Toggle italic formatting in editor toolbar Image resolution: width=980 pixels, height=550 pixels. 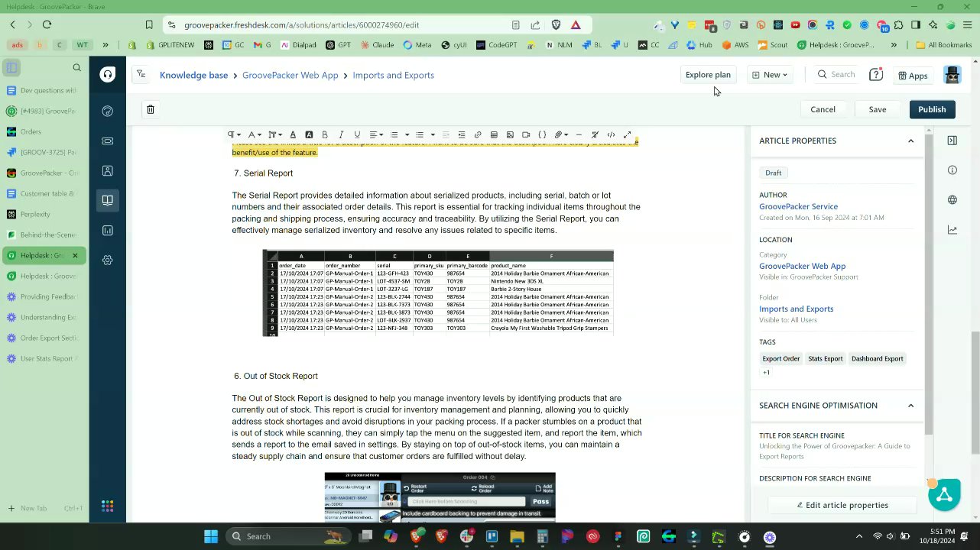(x=341, y=134)
